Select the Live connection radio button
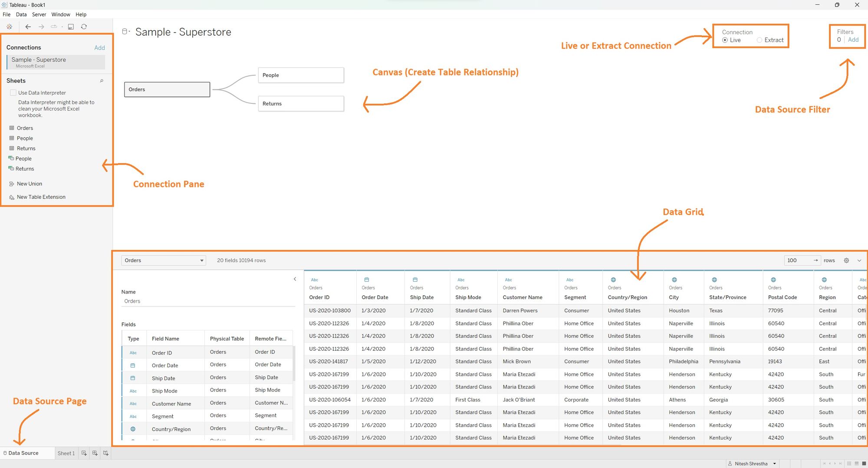Screen dimensions: 868x468 point(725,40)
